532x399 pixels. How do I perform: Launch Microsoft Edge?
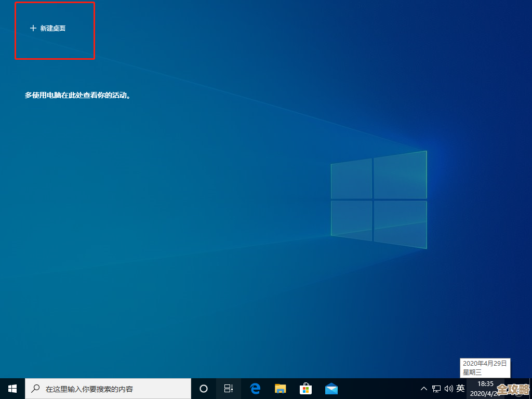(x=255, y=388)
